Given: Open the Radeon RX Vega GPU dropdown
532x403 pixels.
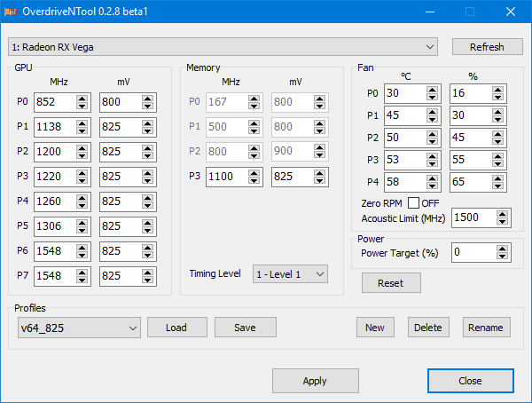Looking at the screenshot, I should pyautogui.click(x=223, y=47).
